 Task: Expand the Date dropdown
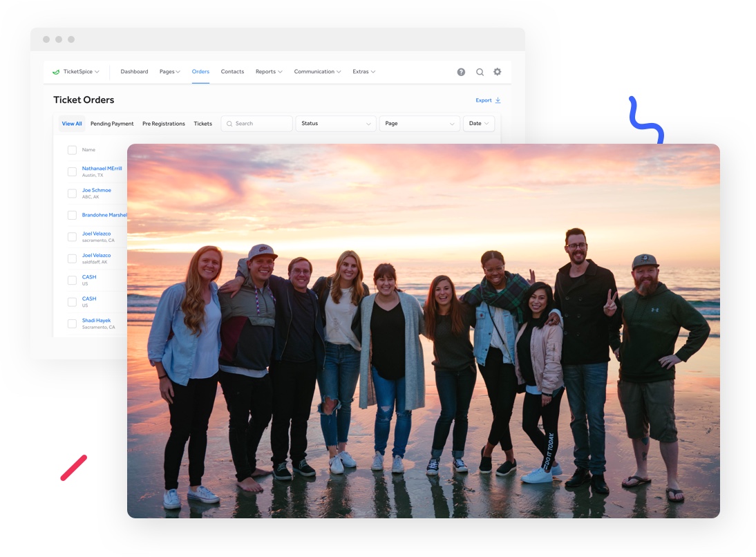(479, 123)
